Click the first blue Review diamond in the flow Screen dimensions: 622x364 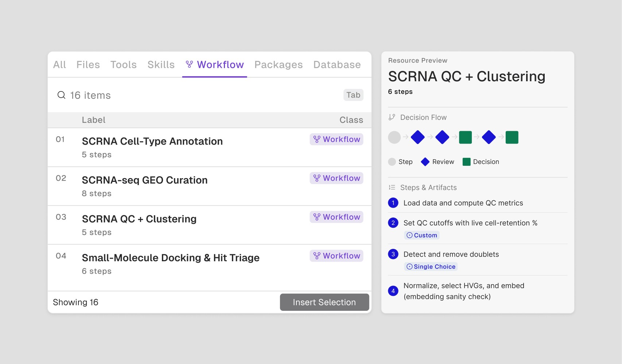(x=418, y=137)
